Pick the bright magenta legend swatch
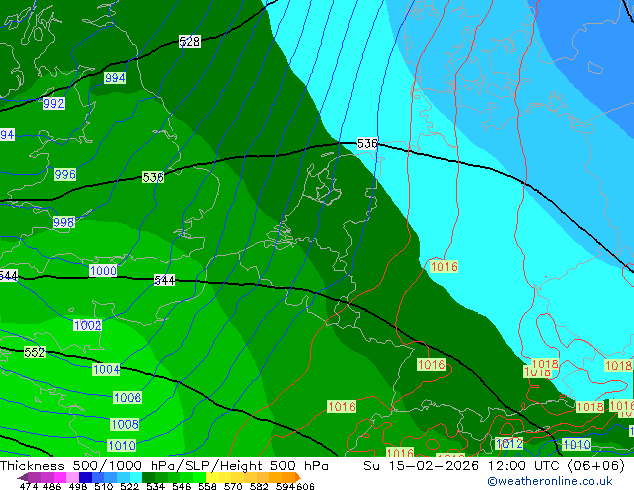The width and height of the screenshot is (634, 490). click(x=60, y=477)
